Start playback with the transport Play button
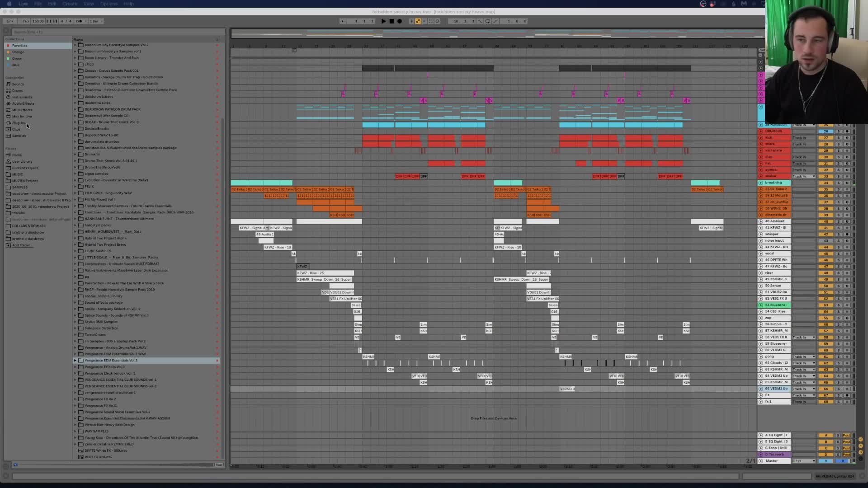This screenshot has width=868, height=488. point(384,21)
